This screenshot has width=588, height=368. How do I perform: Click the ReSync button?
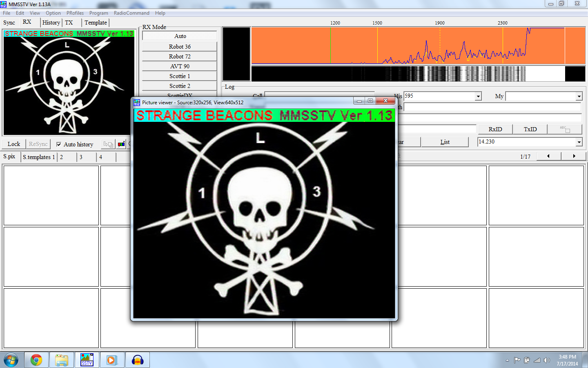[38, 144]
